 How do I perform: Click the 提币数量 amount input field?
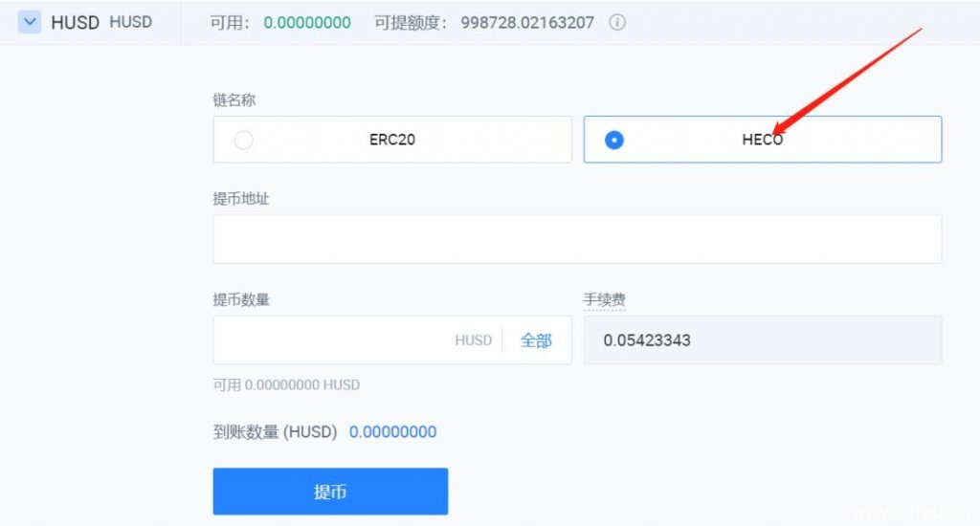tap(330, 340)
